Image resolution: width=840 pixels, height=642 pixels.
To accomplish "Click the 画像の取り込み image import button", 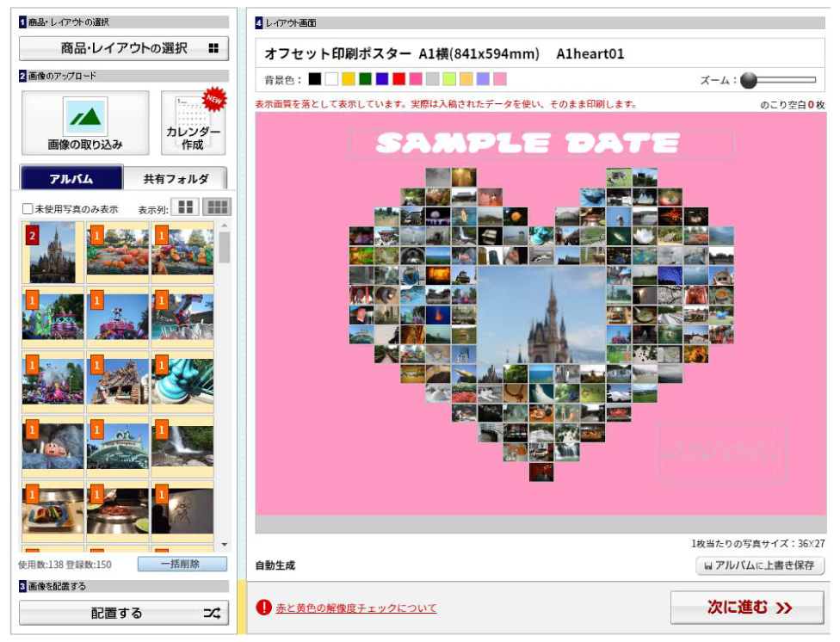I will 85,123.
